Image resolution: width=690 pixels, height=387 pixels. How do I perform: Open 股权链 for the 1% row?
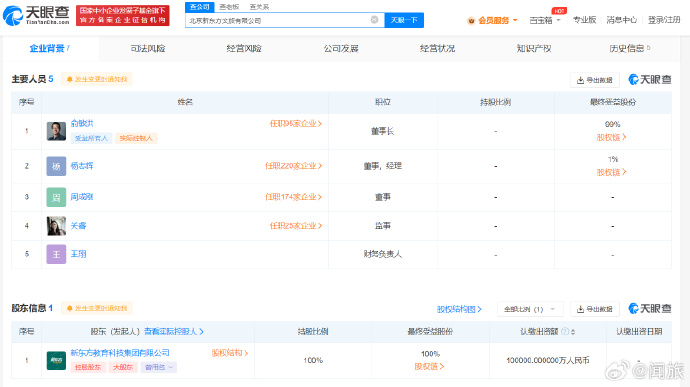[611, 172]
